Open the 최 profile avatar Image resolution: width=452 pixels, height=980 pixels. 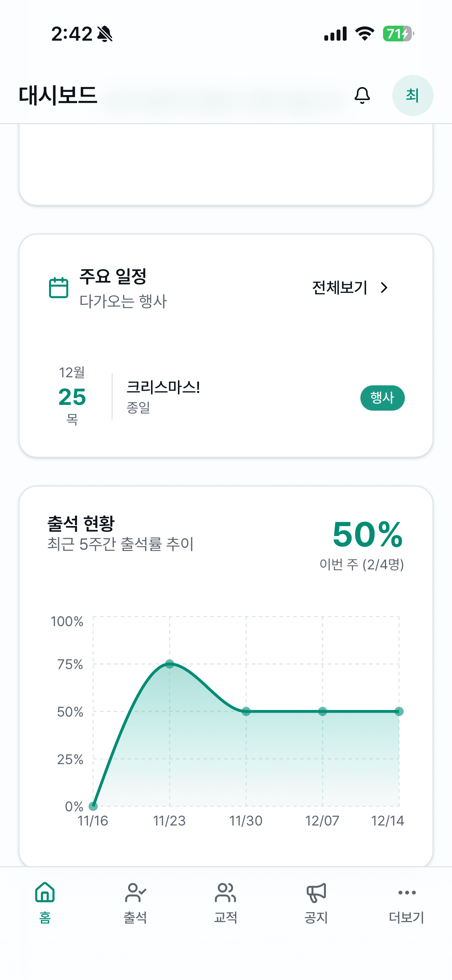[x=412, y=95]
